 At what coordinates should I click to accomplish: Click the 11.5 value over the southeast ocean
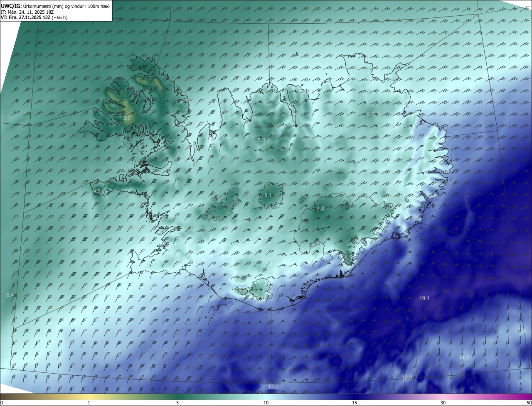click(464, 357)
